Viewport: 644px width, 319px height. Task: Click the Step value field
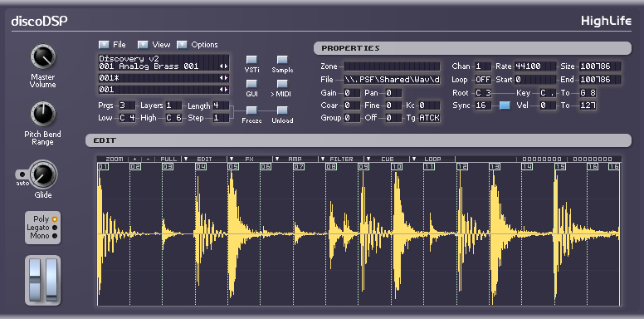[221, 118]
